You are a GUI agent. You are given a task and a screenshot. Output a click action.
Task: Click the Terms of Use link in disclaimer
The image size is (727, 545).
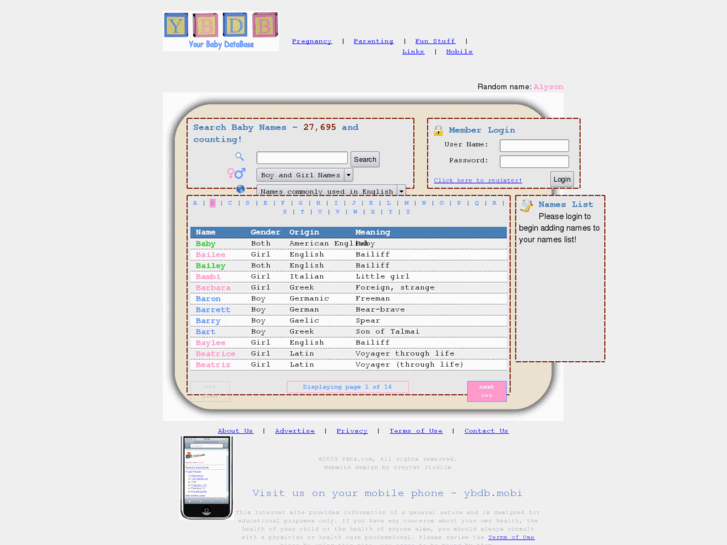511,537
